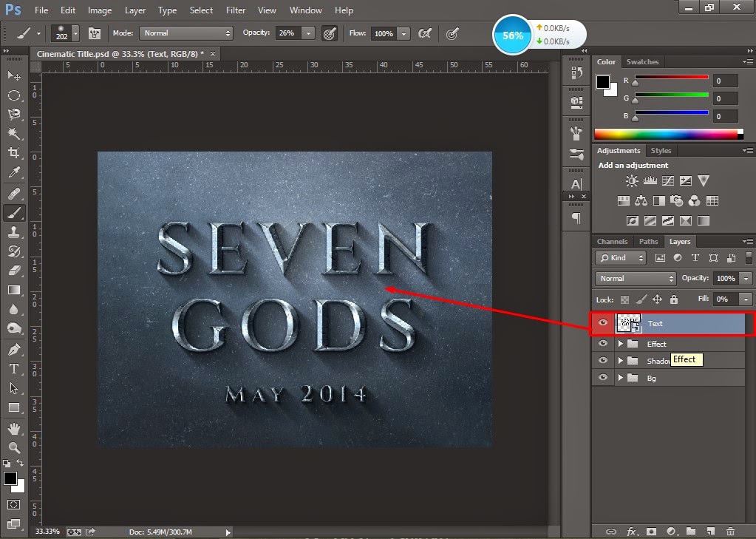This screenshot has width=756, height=539.
Task: Toggle the Effect group's eye icon
Action: click(x=603, y=343)
